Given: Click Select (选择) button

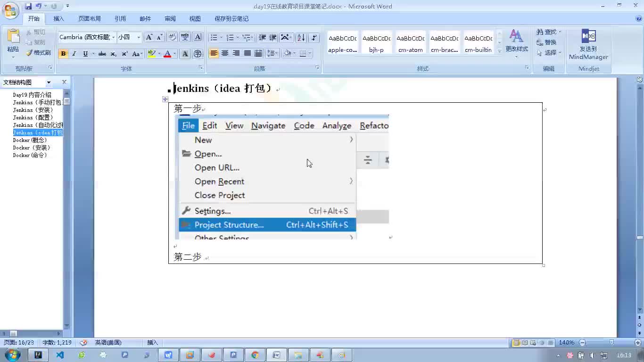Looking at the screenshot, I should pos(549,53).
